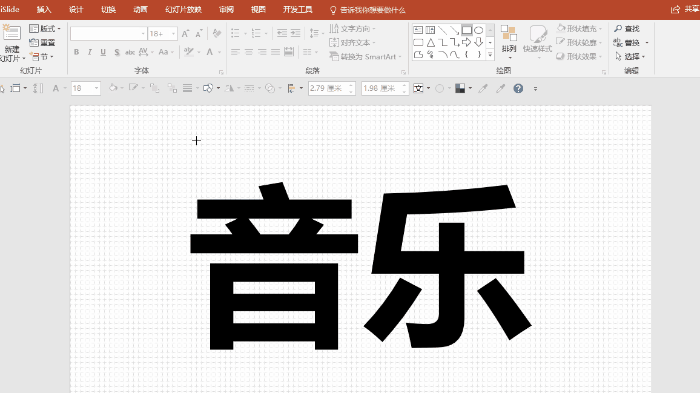Viewport: 700px width, 393px height.
Task: Click the 'Tell me what you want to do' box
Action: (367, 10)
